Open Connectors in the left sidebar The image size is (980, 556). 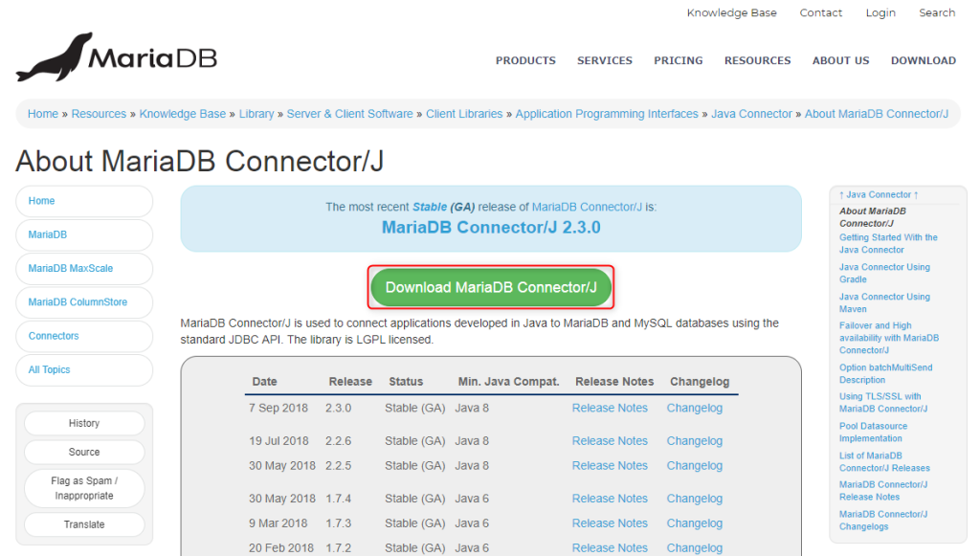(x=84, y=336)
